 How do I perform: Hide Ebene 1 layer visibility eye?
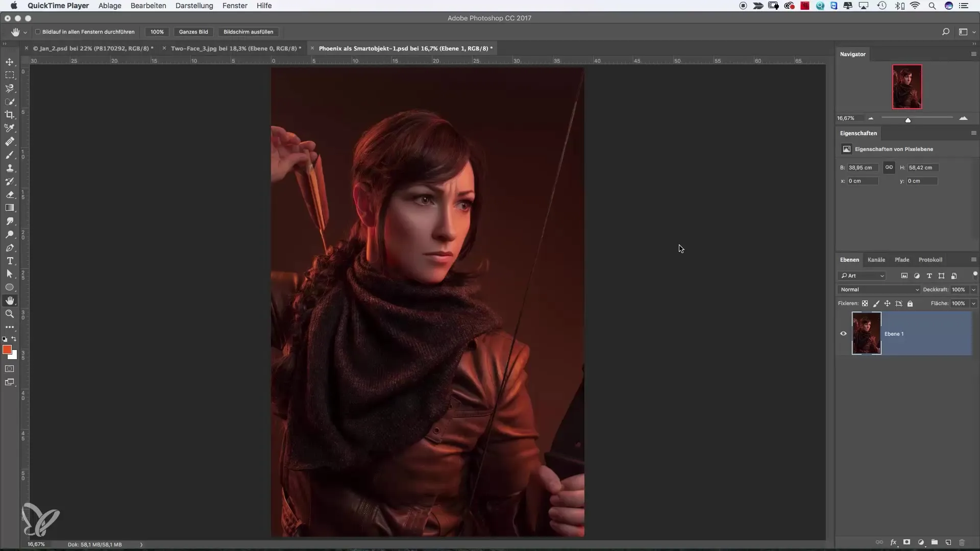click(843, 334)
